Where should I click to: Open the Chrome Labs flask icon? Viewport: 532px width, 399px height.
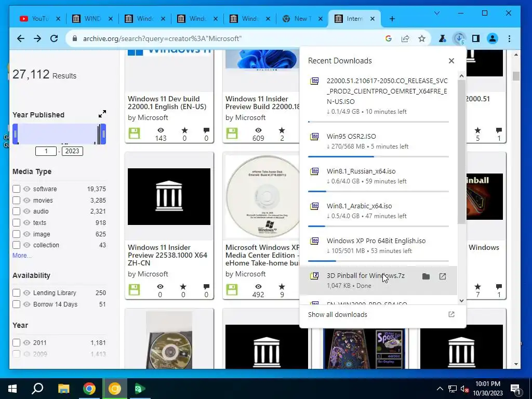click(442, 38)
